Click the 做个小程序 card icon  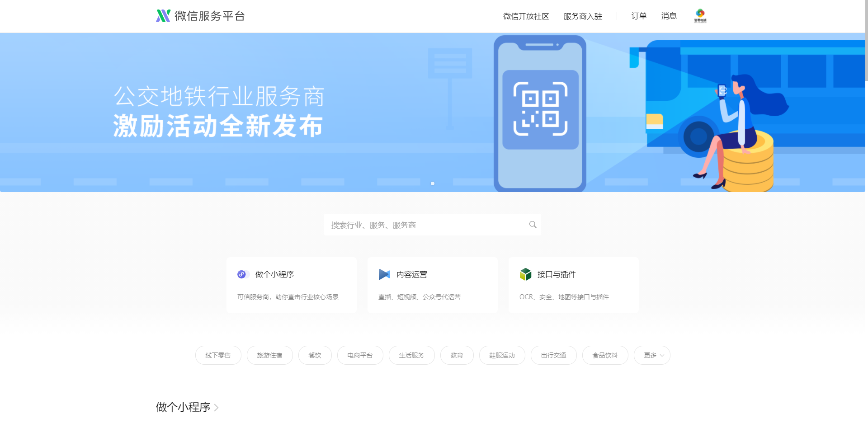click(243, 274)
